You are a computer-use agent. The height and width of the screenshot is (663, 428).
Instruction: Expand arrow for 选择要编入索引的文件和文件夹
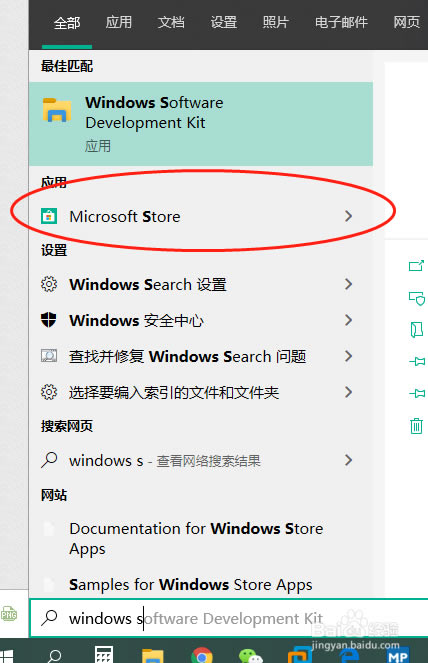pyautogui.click(x=348, y=392)
